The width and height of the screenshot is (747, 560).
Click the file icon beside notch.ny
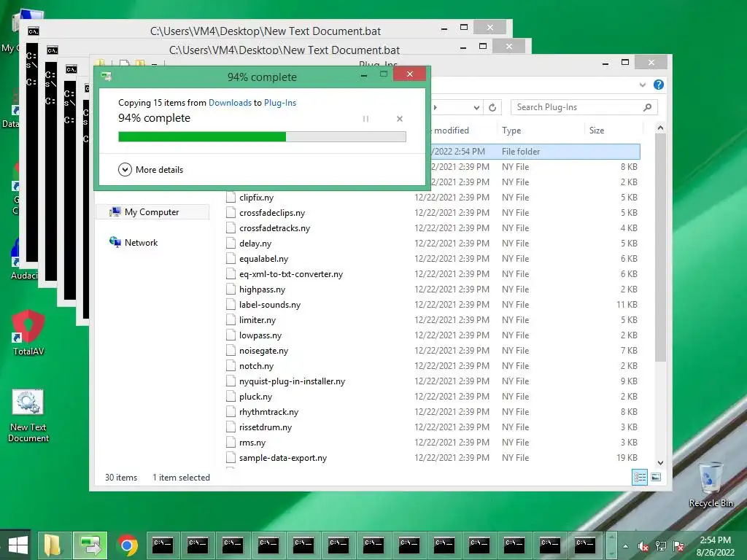tap(231, 366)
